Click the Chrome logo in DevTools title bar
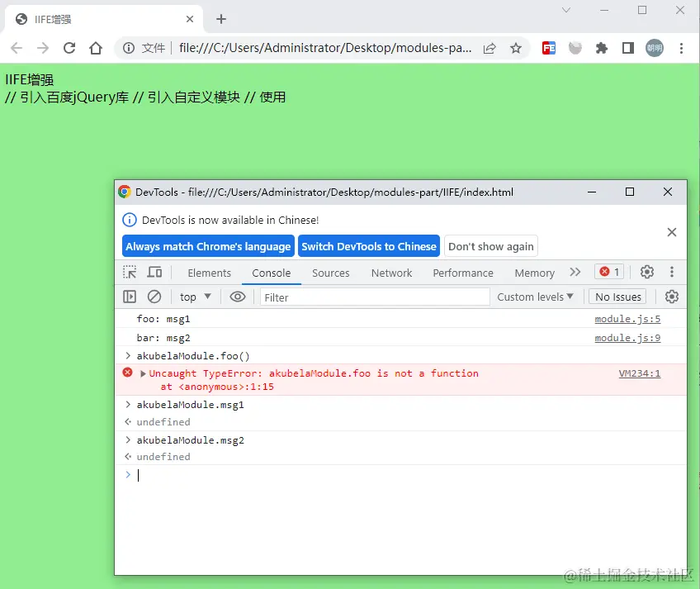 [125, 192]
